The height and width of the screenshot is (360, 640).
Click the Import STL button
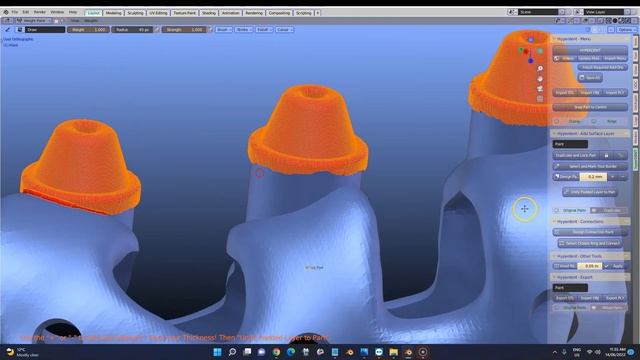click(565, 93)
